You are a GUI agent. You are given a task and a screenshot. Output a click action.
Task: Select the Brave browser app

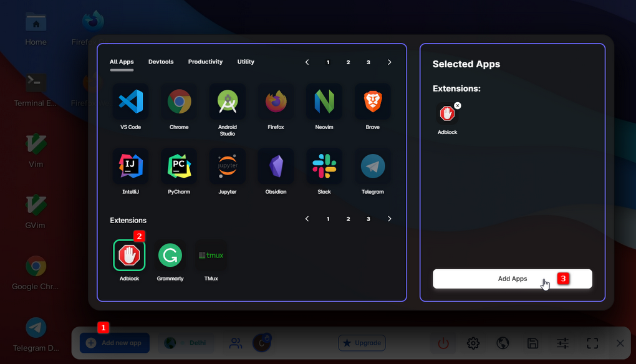point(373,102)
